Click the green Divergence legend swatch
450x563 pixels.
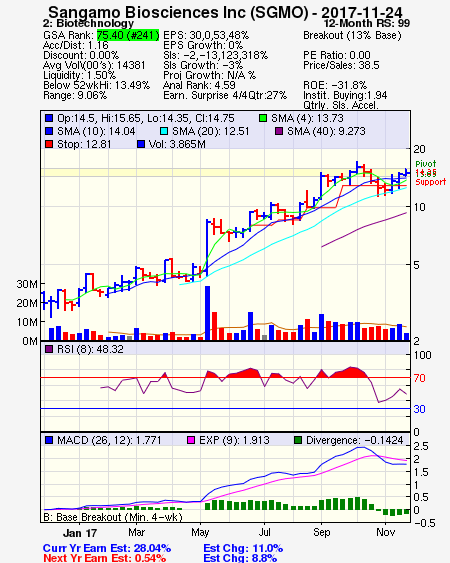(298, 440)
